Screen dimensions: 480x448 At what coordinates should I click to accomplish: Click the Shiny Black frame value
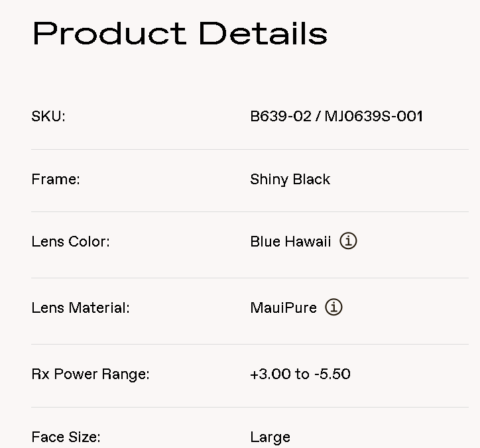point(290,180)
